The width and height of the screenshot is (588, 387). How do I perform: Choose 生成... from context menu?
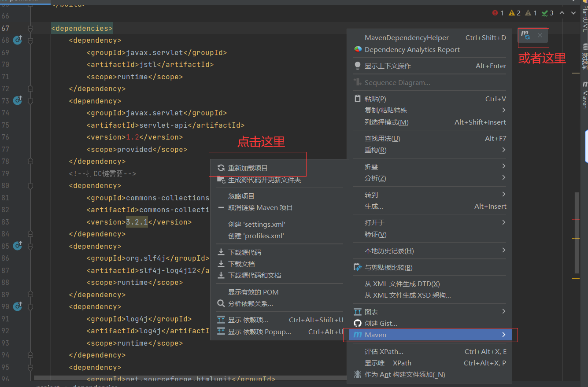pyautogui.click(x=429, y=206)
